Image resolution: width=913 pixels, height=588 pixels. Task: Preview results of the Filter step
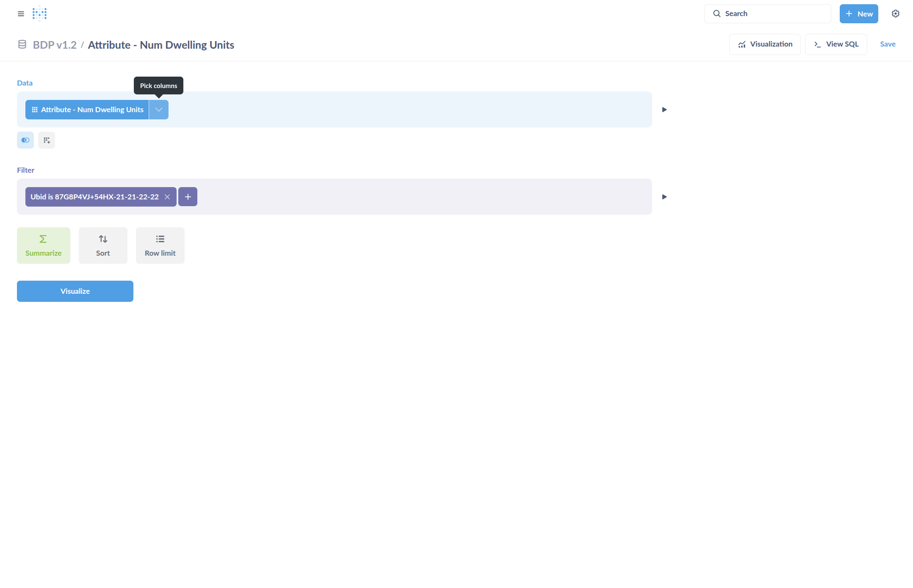point(664,196)
